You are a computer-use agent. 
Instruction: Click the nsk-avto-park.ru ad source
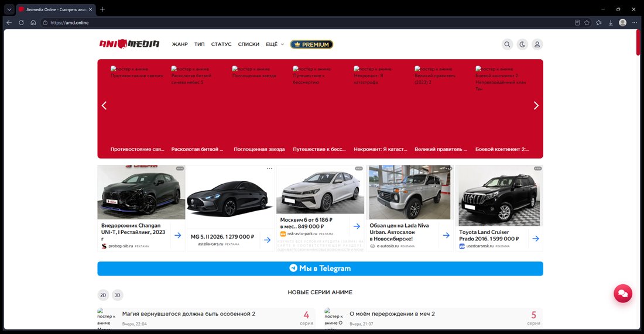(x=302, y=234)
